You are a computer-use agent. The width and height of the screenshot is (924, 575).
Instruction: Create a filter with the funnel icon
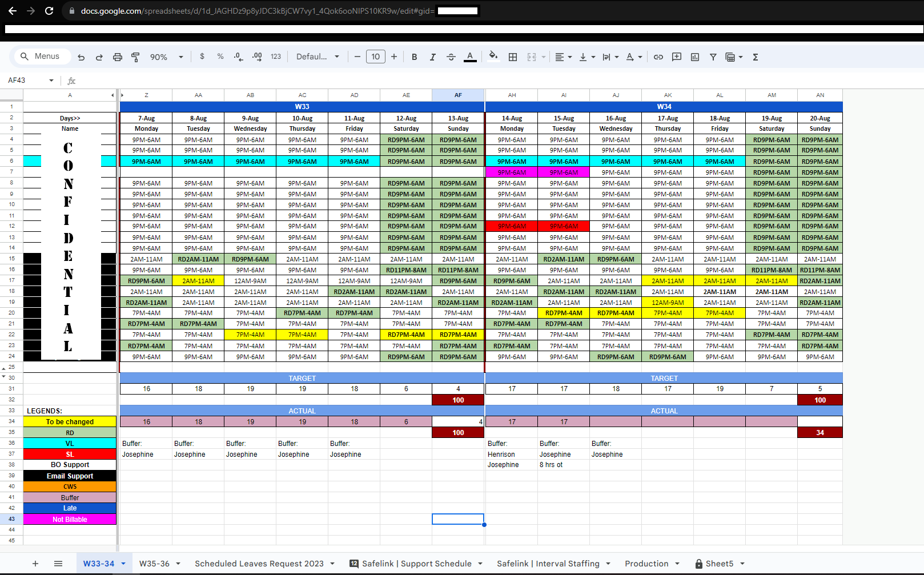[713, 57]
